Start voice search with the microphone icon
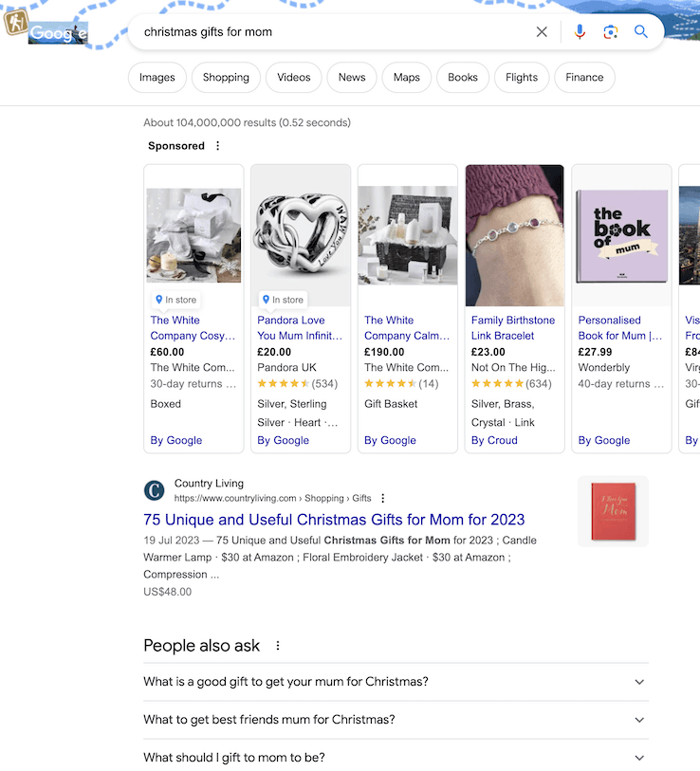 click(x=580, y=32)
